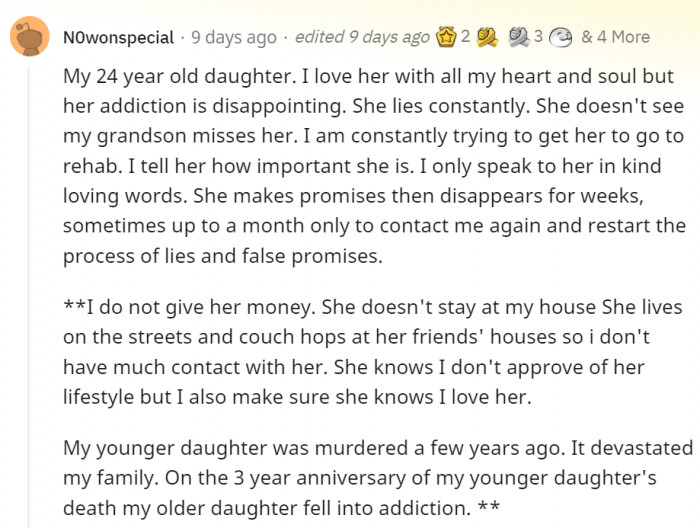The width and height of the screenshot is (700, 528).
Task: Click the N0wonspecial user avatar
Action: 28,37
